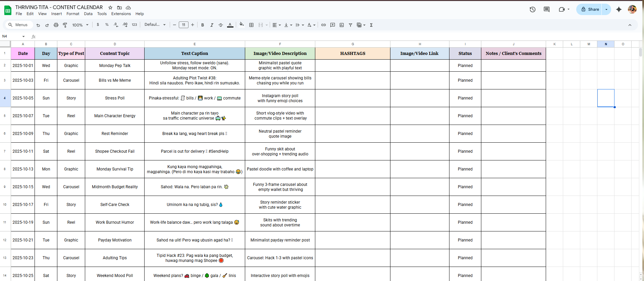Toggle italic formatting
This screenshot has width=644, height=281.
(212, 25)
